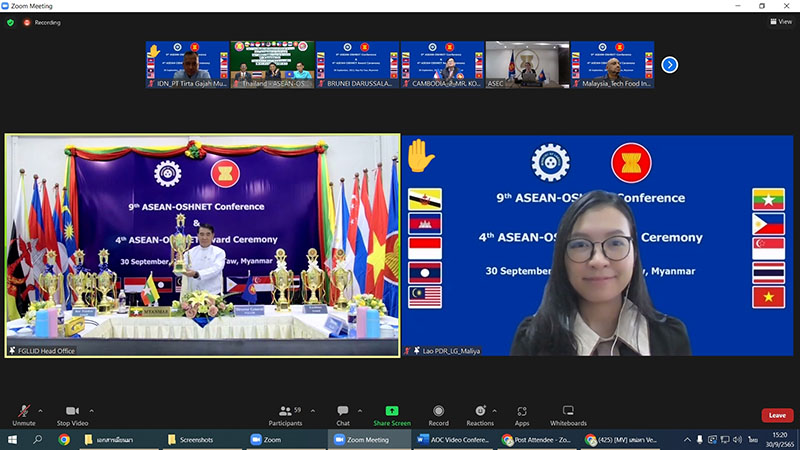The height and width of the screenshot is (450, 800).
Task: Click the green Share Screen icon
Action: [x=391, y=412]
